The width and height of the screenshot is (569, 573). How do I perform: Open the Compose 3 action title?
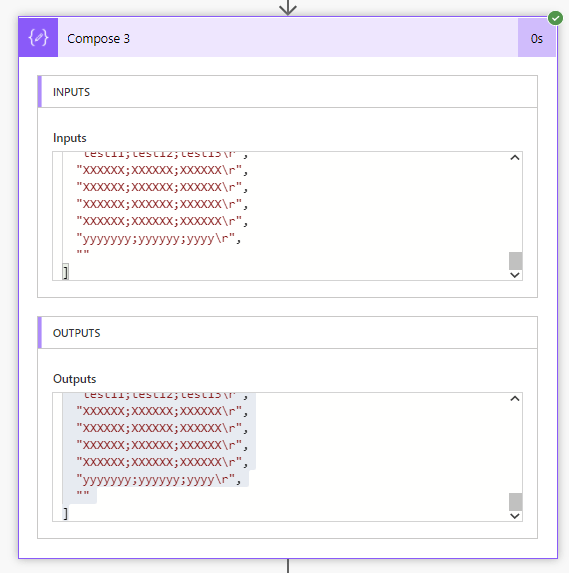point(98,38)
